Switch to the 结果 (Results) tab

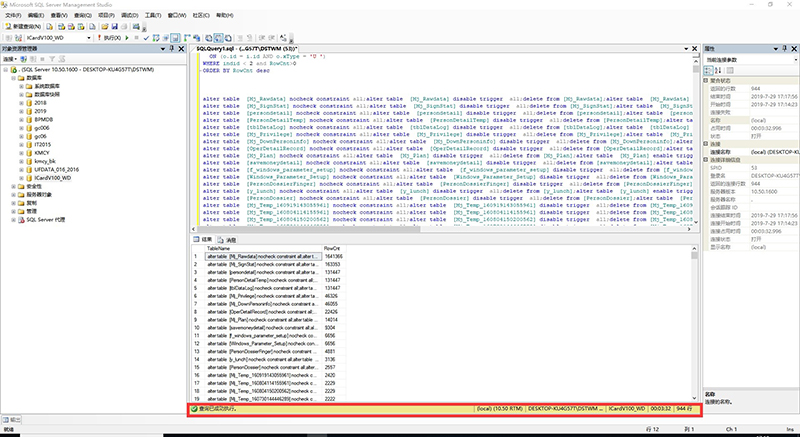tap(203, 240)
